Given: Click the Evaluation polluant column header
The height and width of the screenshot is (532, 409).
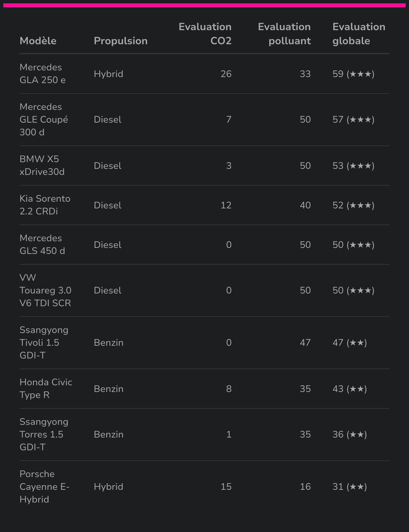Looking at the screenshot, I should (x=284, y=34).
